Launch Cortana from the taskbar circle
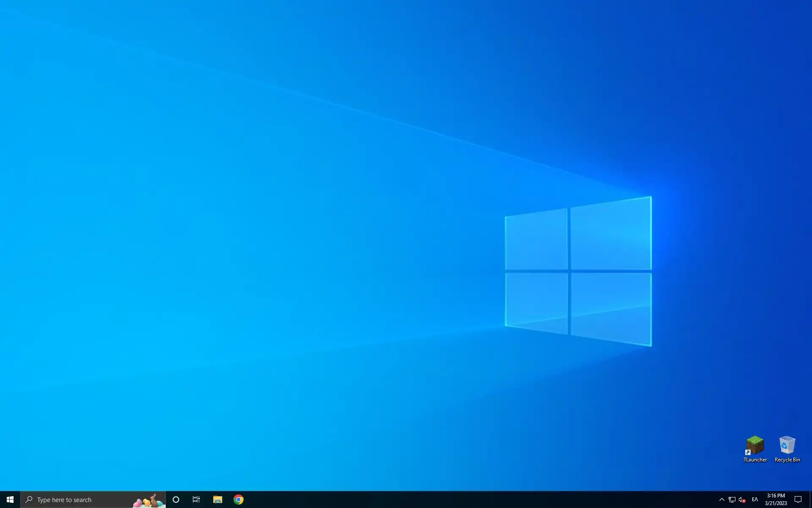 (176, 500)
